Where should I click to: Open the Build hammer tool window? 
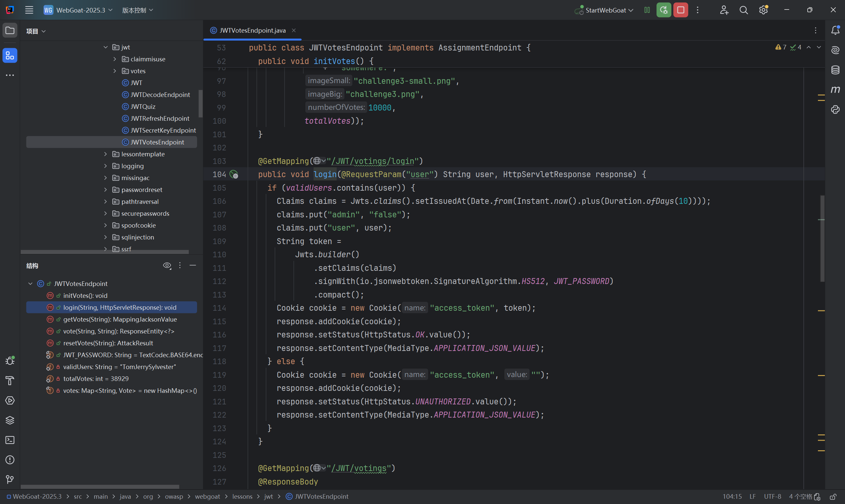[10, 381]
